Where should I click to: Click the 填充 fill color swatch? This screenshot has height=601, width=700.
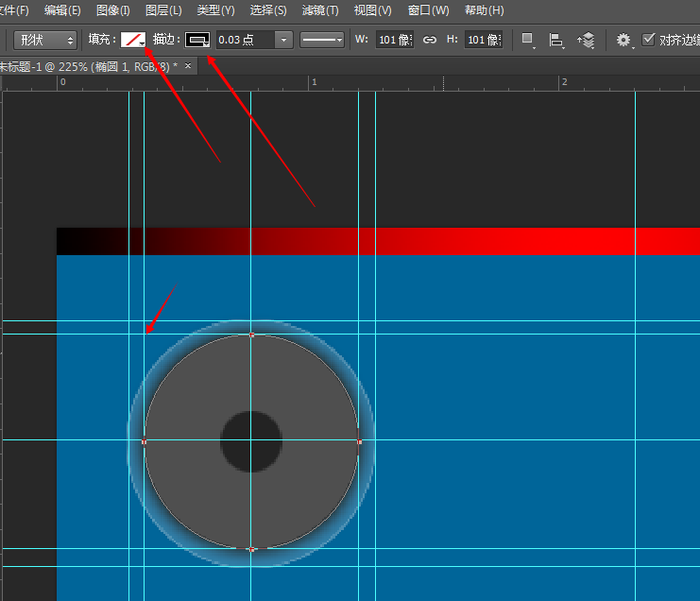[x=133, y=40]
